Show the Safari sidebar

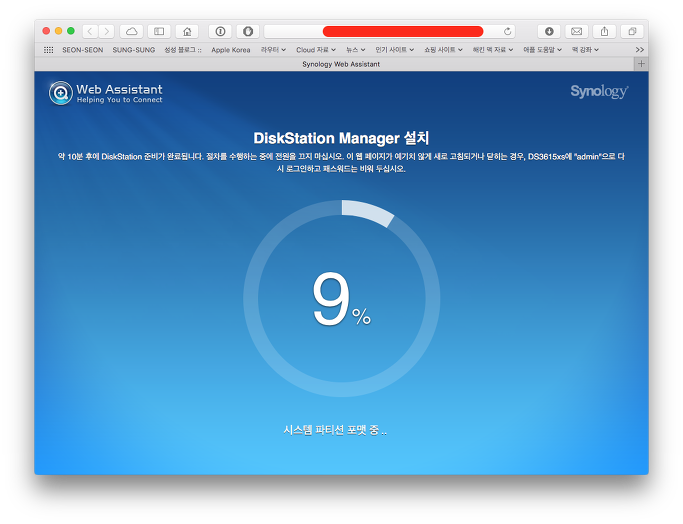pyautogui.click(x=159, y=31)
